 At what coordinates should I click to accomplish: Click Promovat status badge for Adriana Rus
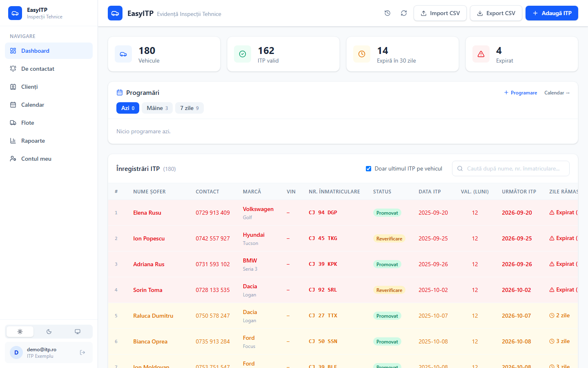tap(387, 264)
